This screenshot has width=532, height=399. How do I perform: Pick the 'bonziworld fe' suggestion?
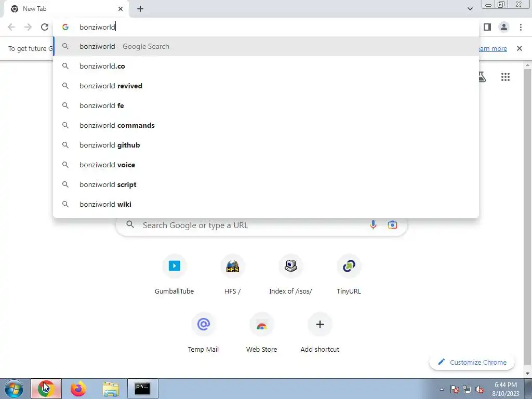click(x=266, y=105)
